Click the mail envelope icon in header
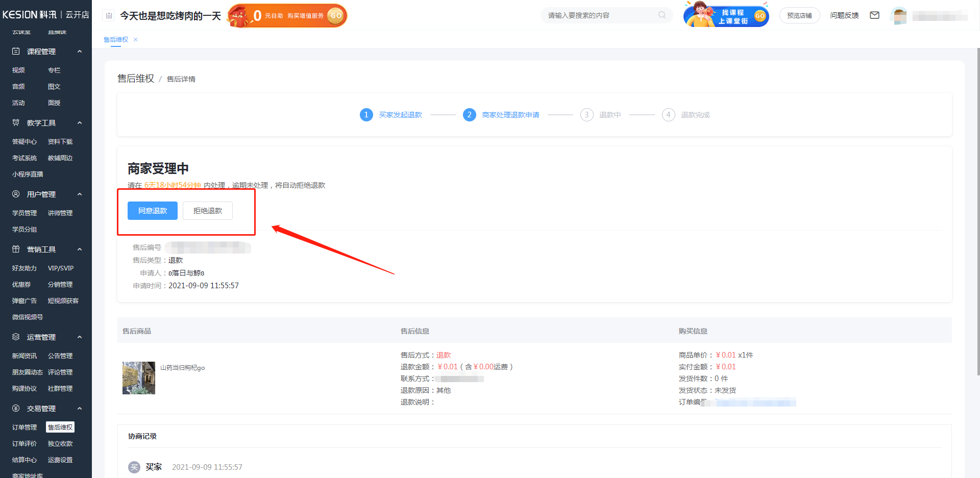 click(x=874, y=15)
